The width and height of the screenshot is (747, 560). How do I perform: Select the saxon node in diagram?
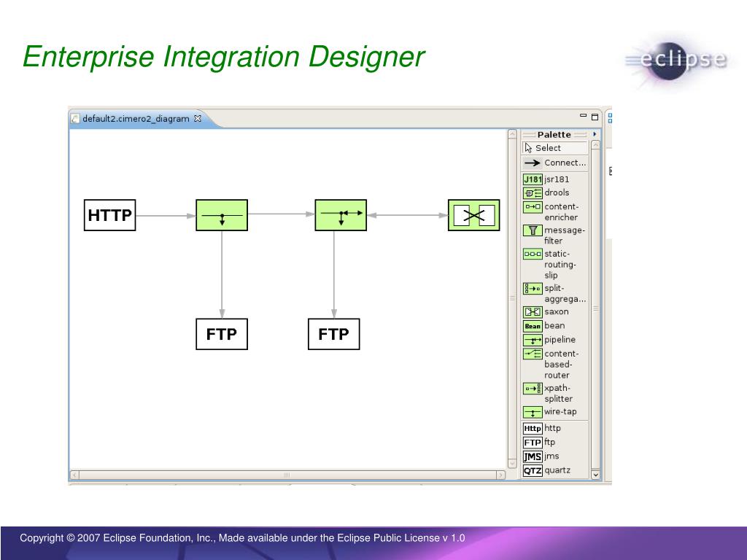(x=474, y=215)
